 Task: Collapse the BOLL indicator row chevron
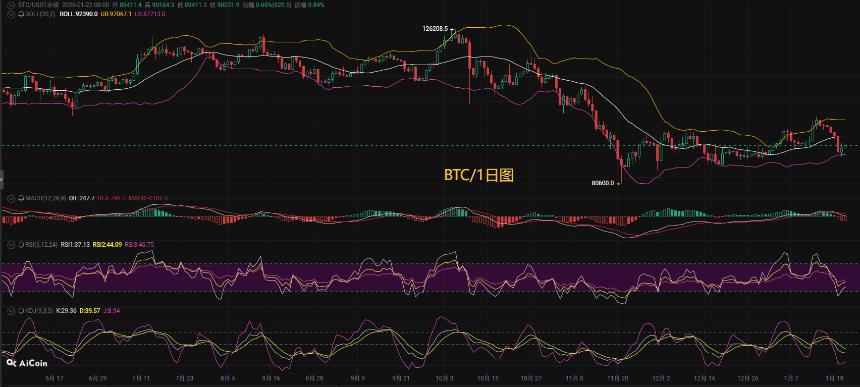[x=10, y=14]
